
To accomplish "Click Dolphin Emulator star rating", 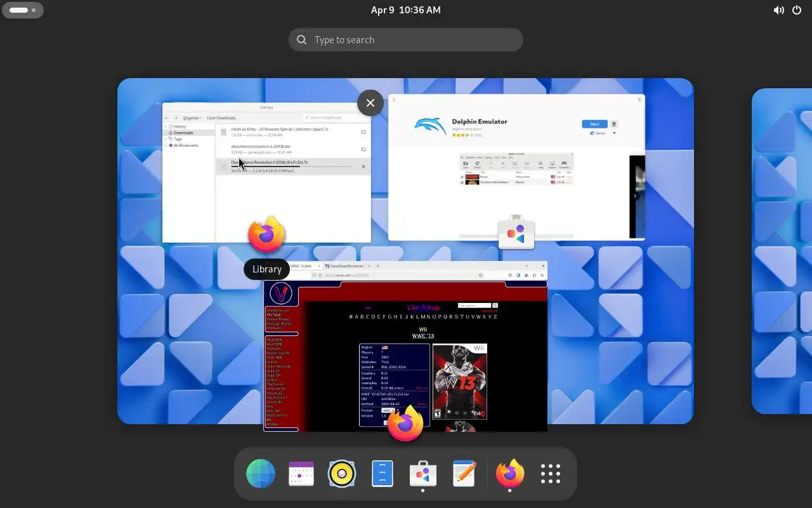I will tap(462, 135).
